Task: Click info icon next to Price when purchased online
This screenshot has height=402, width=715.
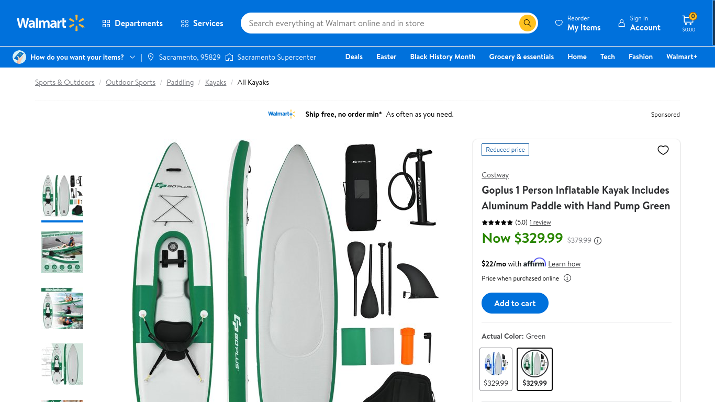Action: point(567,278)
